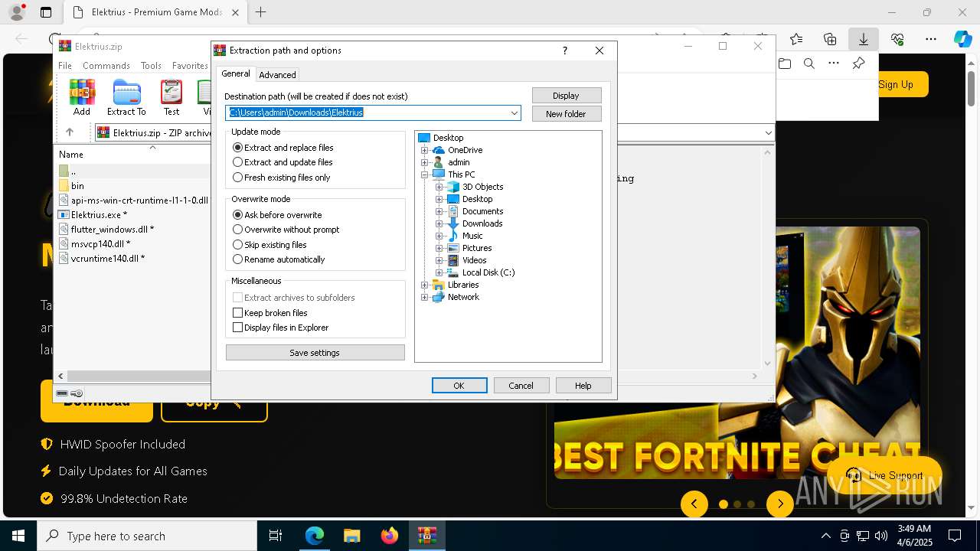This screenshot has width=980, height=551.
Task: Select Ask before overwrite option
Action: click(277, 215)
